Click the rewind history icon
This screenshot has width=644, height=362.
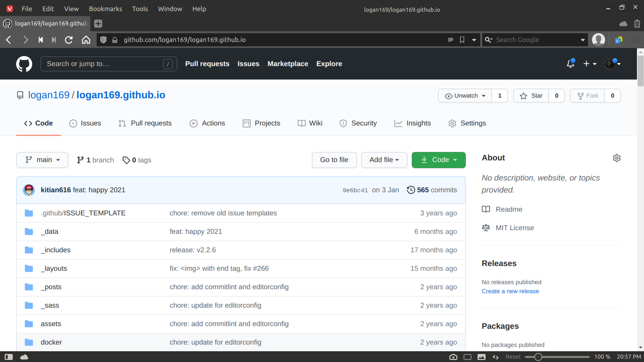[x=41, y=40]
